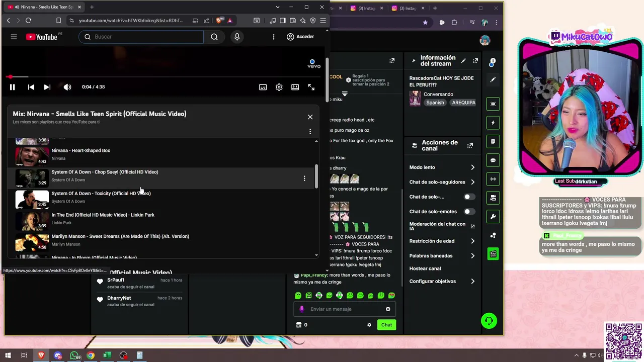Open the Brave media playlist music icon
Image resolution: width=644 pixels, height=362 pixels.
pyautogui.click(x=273, y=21)
